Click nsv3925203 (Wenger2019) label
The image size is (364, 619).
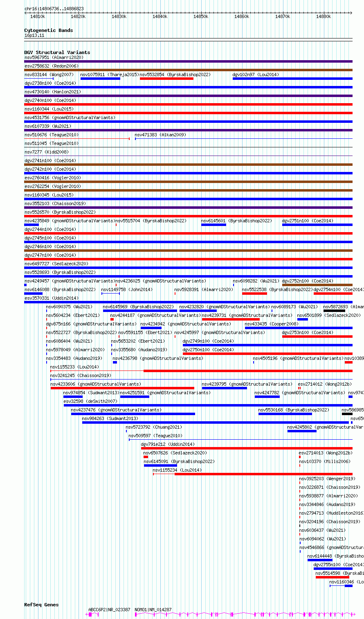pos(327,479)
